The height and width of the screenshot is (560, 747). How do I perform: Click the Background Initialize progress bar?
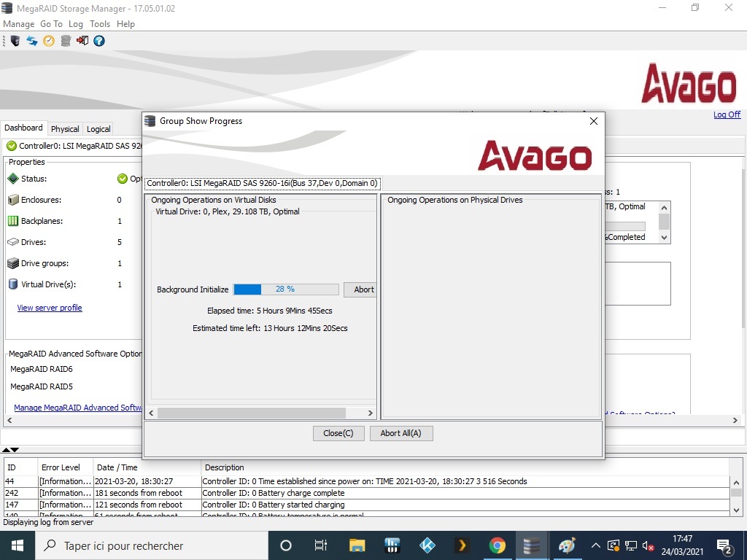point(286,289)
